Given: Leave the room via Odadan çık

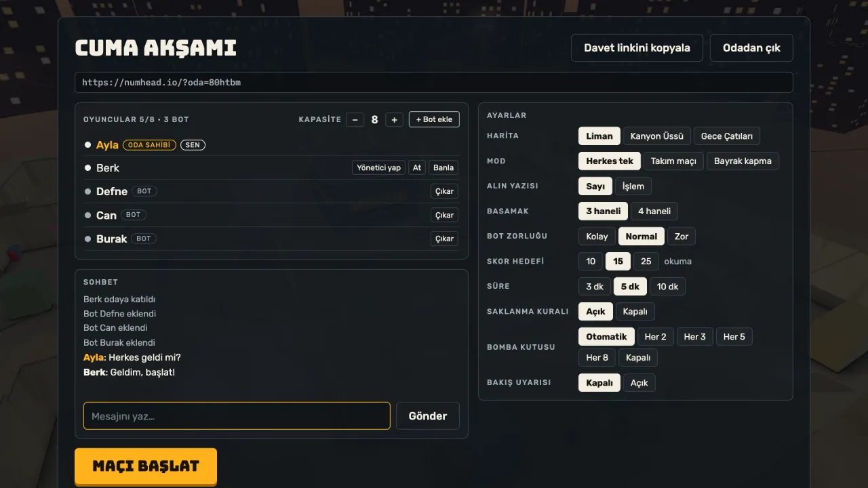Looking at the screenshot, I should 751,48.
